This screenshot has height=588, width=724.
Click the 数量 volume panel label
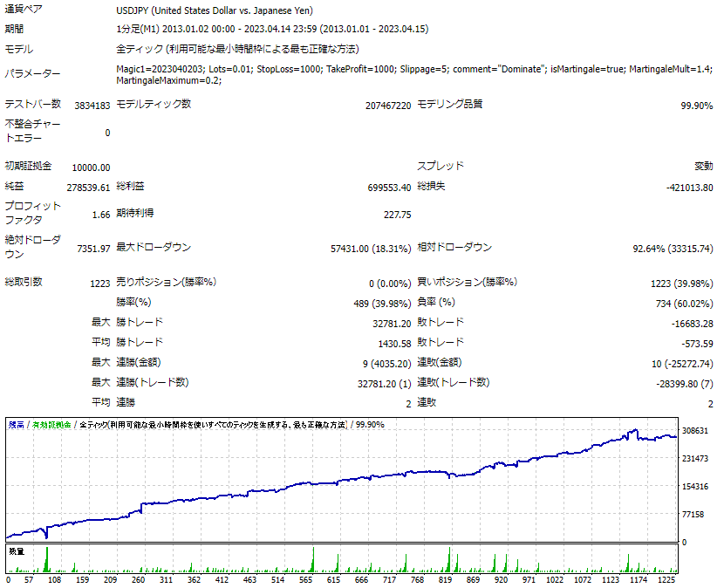click(17, 551)
